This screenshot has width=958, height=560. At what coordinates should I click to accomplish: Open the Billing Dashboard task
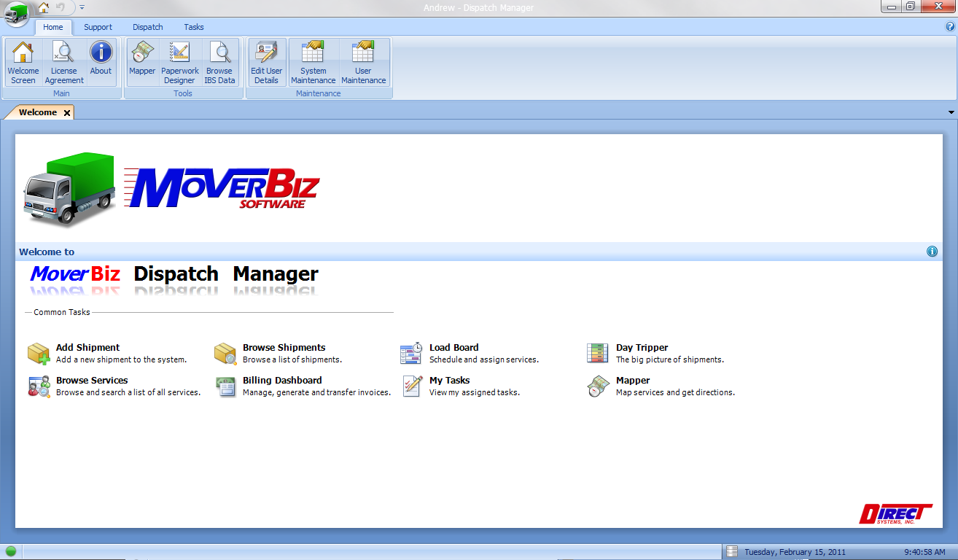coord(282,381)
